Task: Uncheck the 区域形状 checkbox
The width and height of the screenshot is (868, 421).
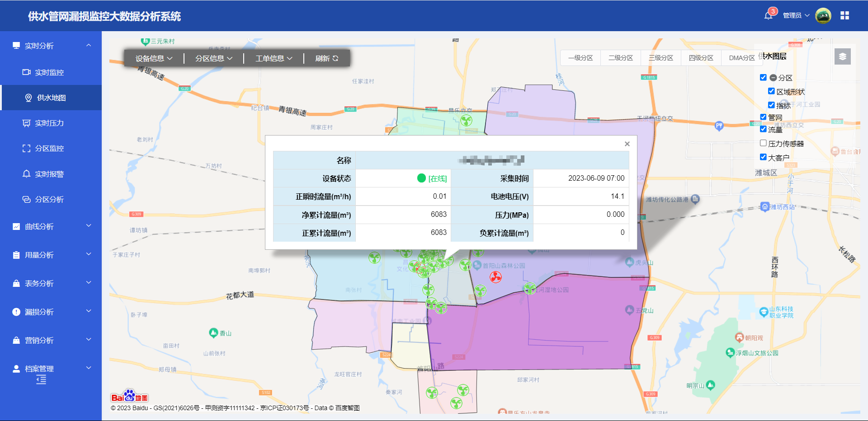Action: 771,91
